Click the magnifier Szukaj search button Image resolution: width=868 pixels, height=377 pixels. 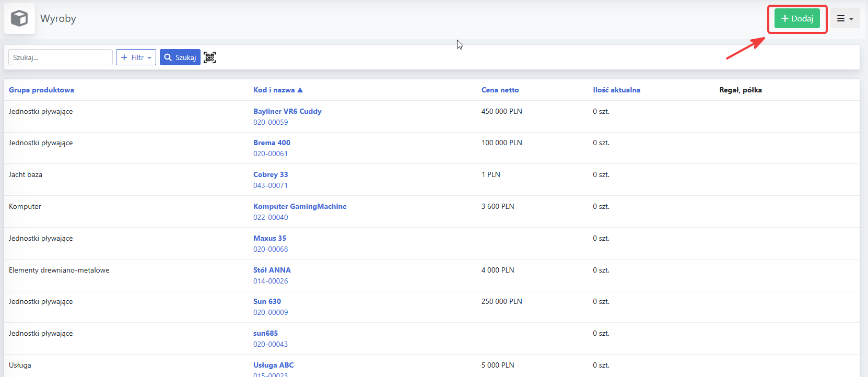click(x=180, y=57)
